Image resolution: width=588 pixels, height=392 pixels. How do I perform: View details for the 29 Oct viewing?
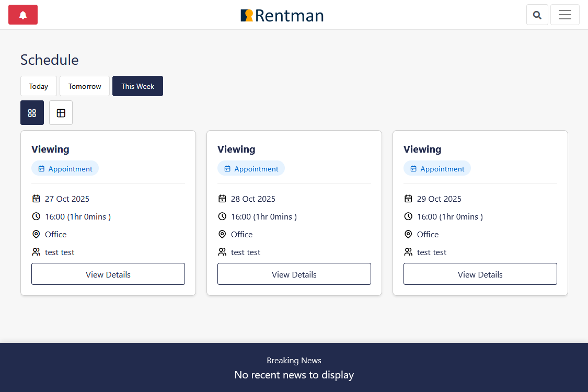(480, 273)
